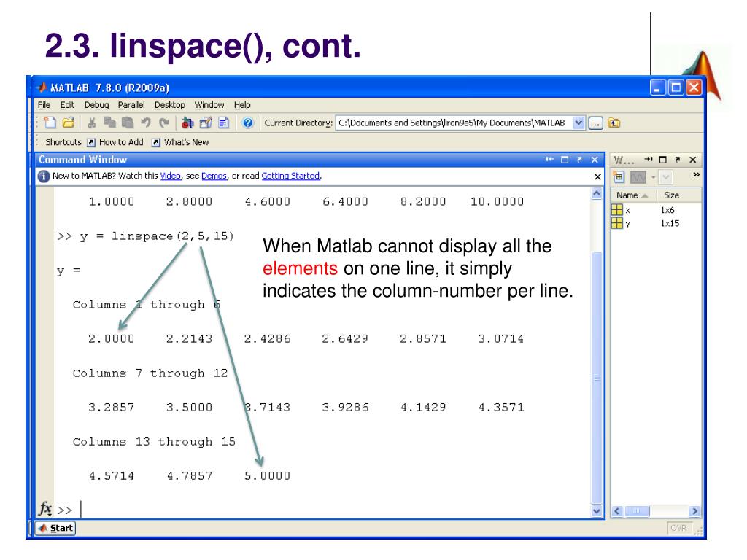Click the value 10.0000 in output
Viewport: 747px width, 560px height.
click(x=498, y=201)
